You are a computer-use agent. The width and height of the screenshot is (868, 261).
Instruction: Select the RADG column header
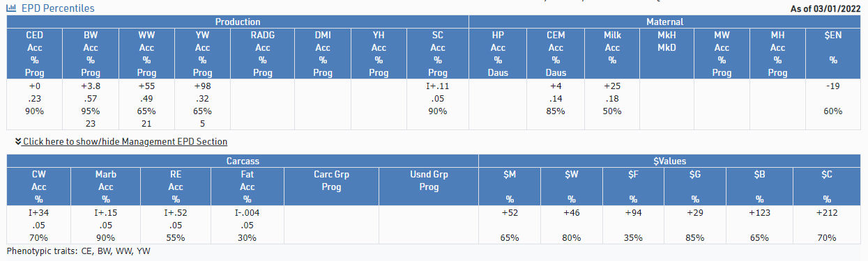[262, 54]
